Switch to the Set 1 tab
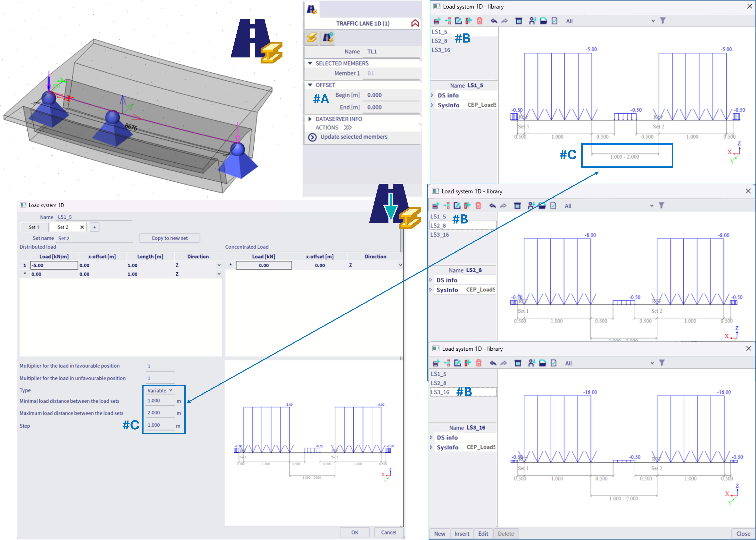This screenshot has width=756, height=540. click(34, 227)
